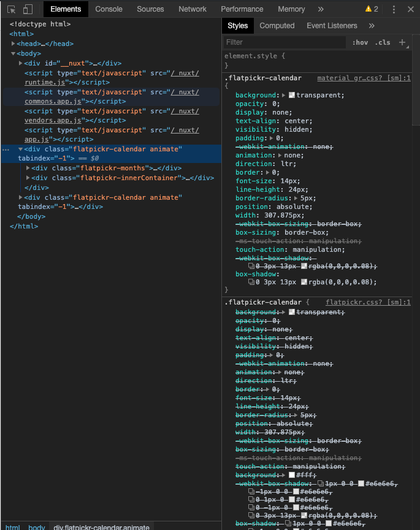Select body in the breadcrumb bar
This screenshot has height=530, width=420.
pos(37,527)
